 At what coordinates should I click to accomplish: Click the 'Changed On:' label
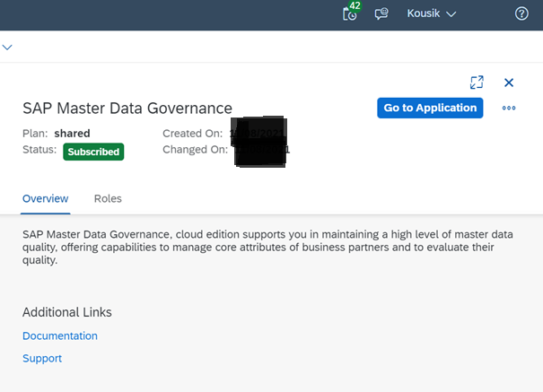(x=196, y=150)
